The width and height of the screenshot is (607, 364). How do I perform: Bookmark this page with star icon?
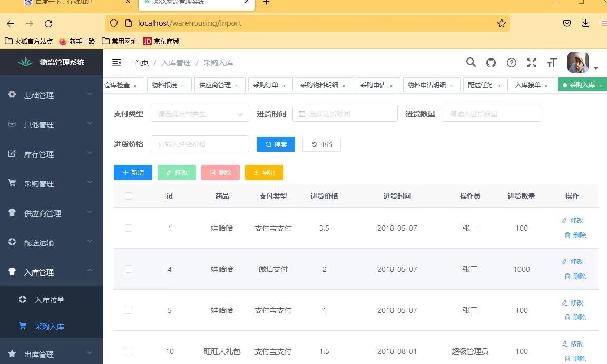[501, 23]
